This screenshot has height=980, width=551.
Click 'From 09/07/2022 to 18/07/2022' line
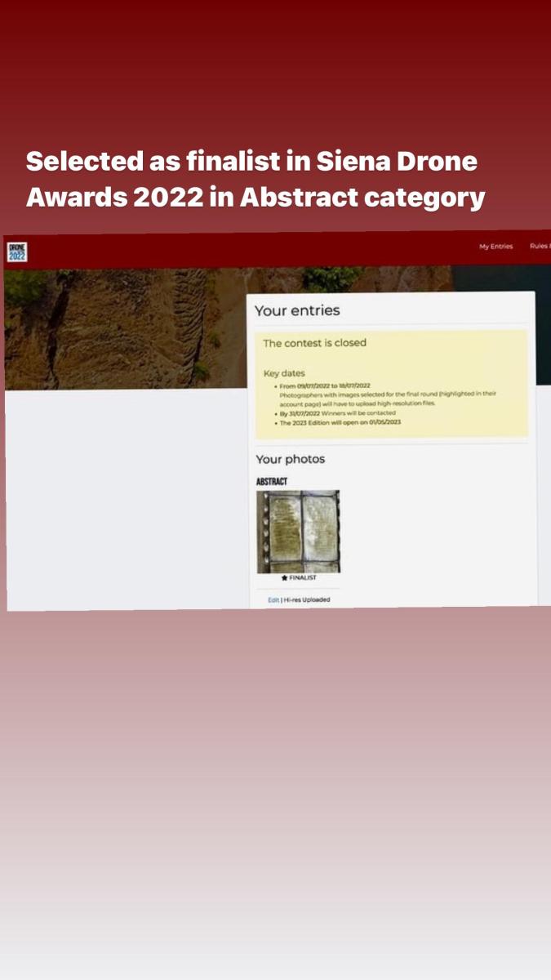coord(325,385)
